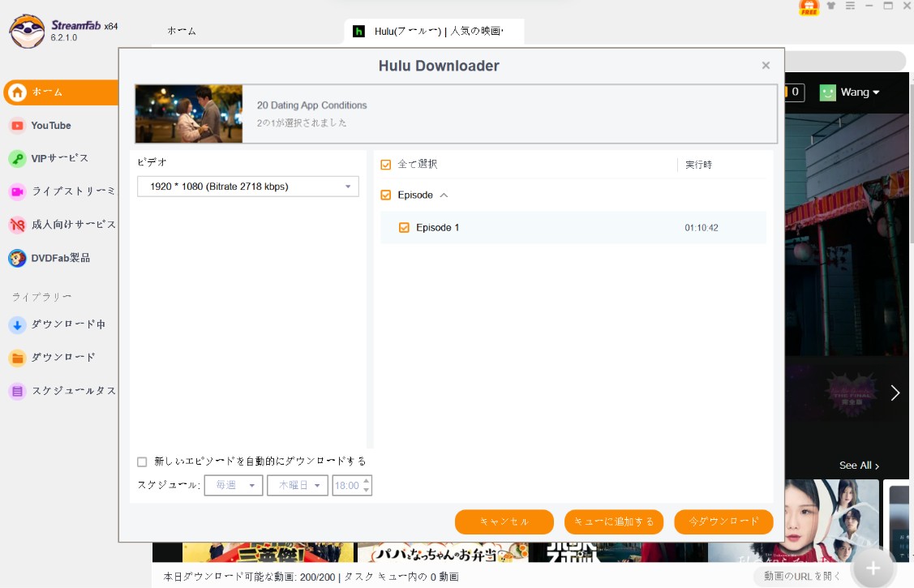Click the 0 counter badge on Hulu page
This screenshot has height=588, width=914.
794,92
